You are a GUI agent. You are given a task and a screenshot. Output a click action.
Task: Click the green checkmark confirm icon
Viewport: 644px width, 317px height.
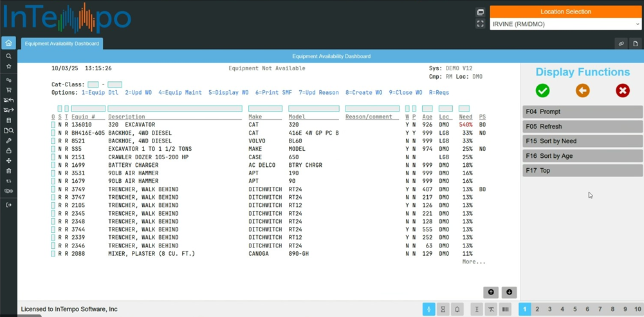(542, 91)
